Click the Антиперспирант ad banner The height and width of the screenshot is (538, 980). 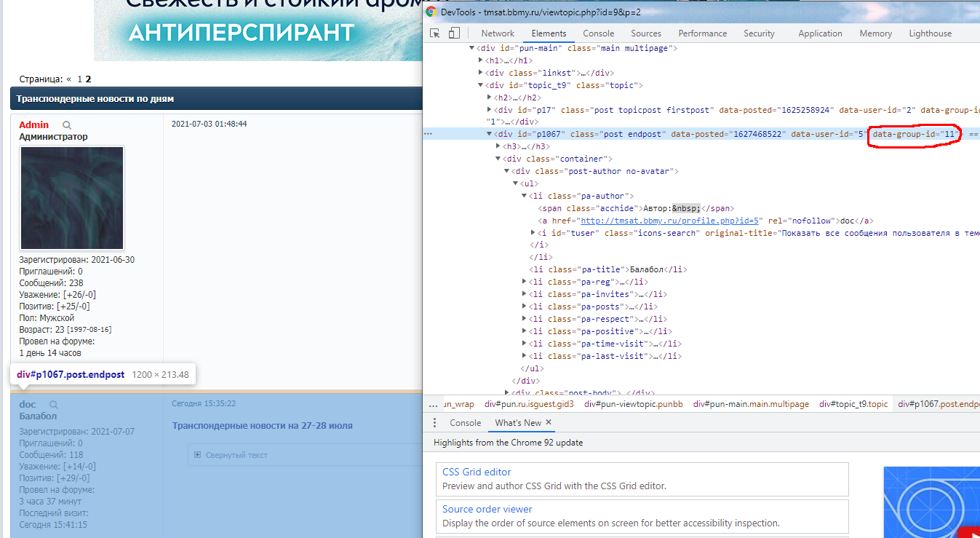[x=258, y=31]
